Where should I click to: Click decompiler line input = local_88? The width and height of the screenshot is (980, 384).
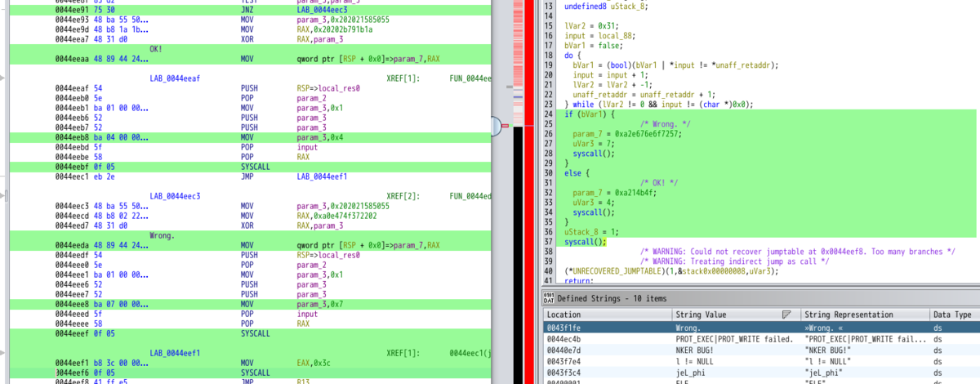[601, 36]
